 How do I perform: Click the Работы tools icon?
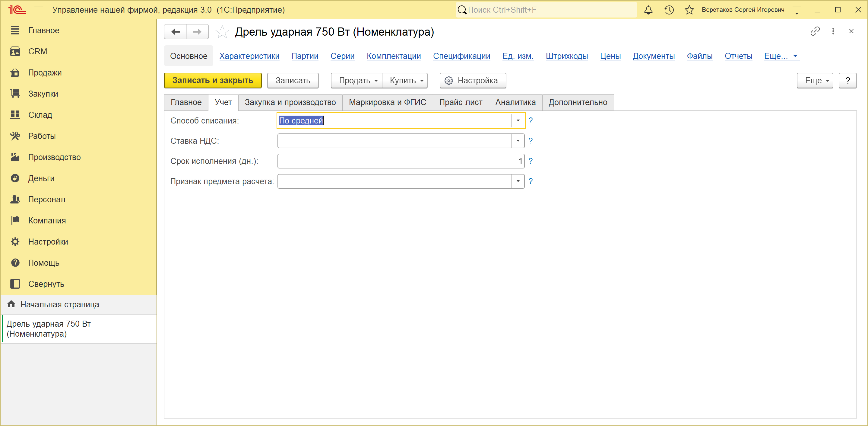15,136
